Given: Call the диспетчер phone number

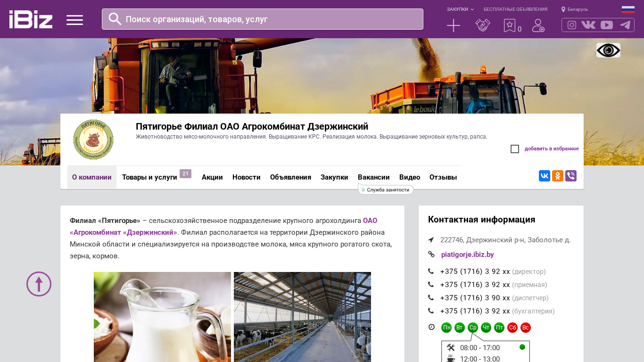Looking at the screenshot, I should [475, 298].
